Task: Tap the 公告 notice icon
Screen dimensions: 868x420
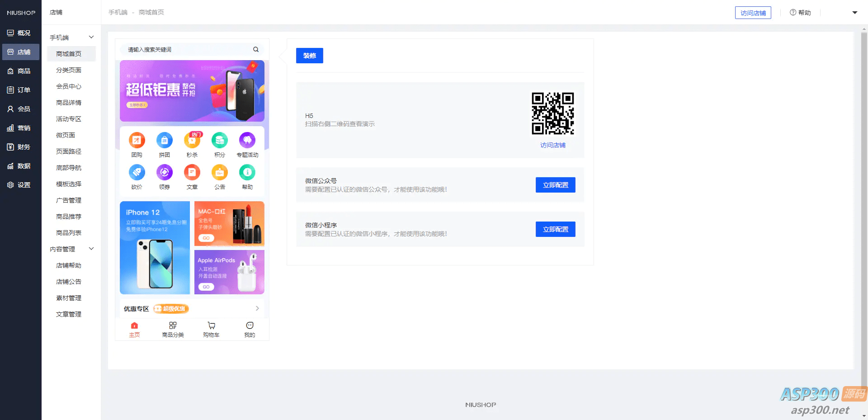Action: pyautogui.click(x=220, y=172)
